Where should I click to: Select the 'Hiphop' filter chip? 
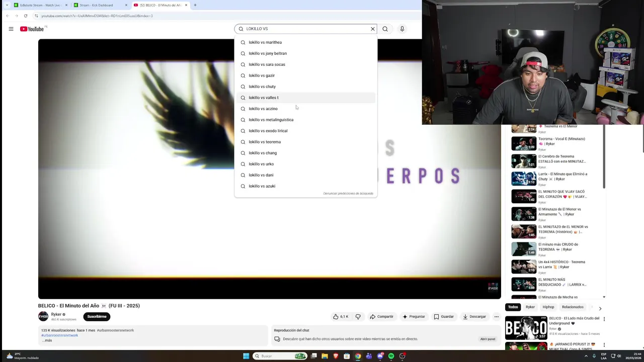coord(548,307)
